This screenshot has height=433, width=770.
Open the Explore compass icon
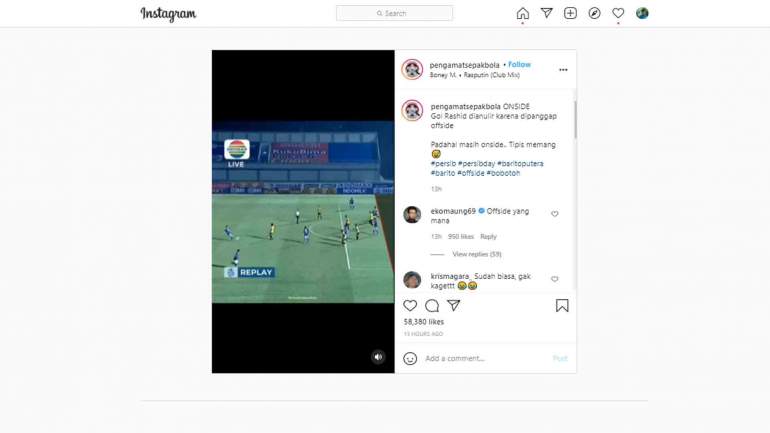tap(594, 13)
